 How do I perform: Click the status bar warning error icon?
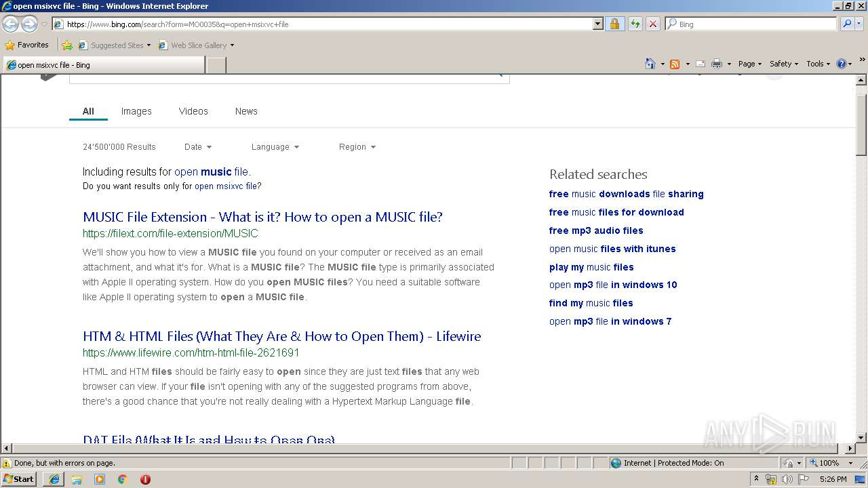[7, 463]
